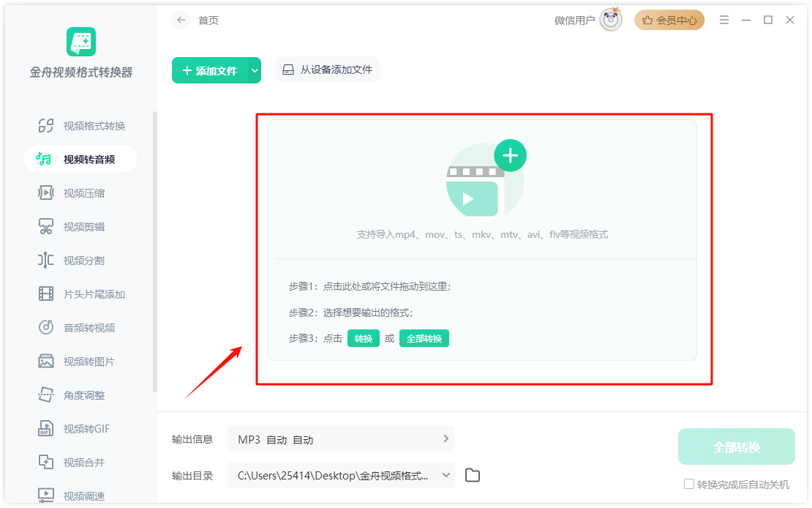Open the 输出信息 MP3 format selector
Screen dimensions: 812x508
point(342,440)
